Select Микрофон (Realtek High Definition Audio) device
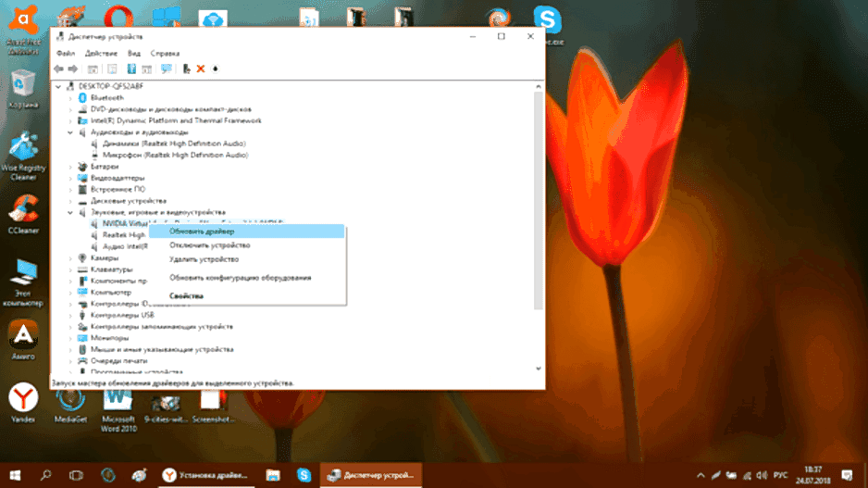Viewport: 868px width, 488px height. click(175, 155)
